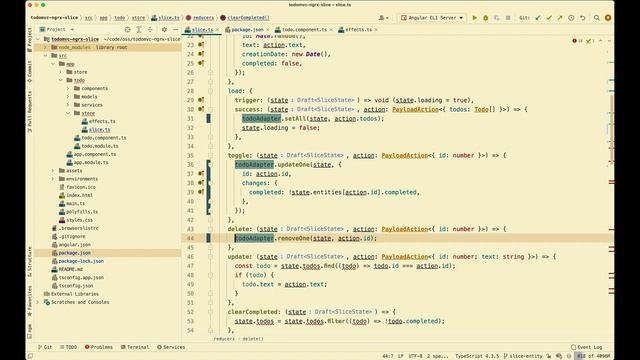Click the clearCompleted() breadcrumb
Viewport: 640px width, 360px height.
[x=245, y=18]
